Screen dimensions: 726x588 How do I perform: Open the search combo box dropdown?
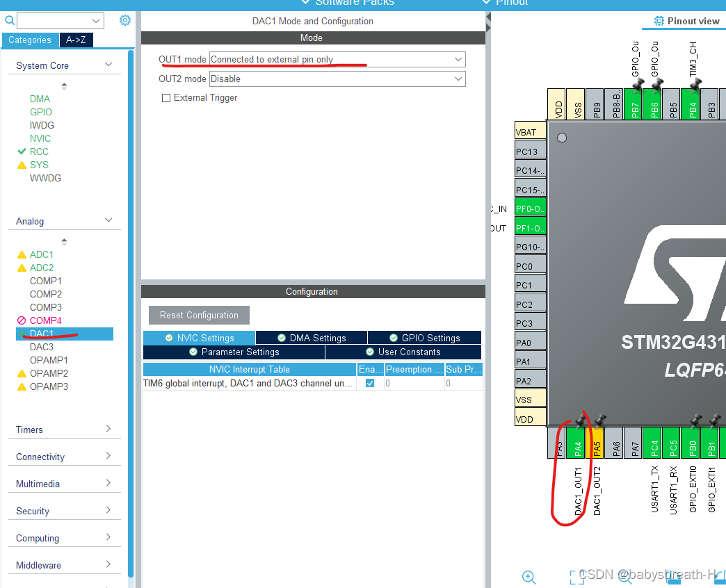point(96,21)
